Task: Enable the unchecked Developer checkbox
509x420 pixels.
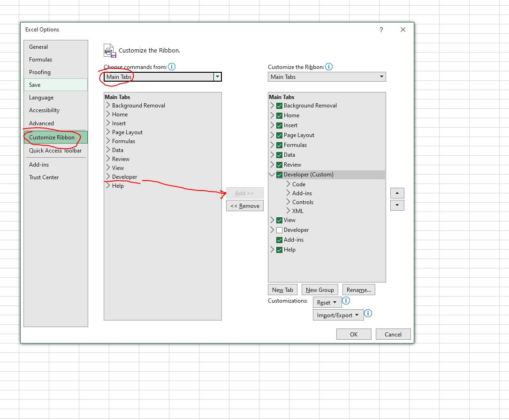Action: point(279,230)
